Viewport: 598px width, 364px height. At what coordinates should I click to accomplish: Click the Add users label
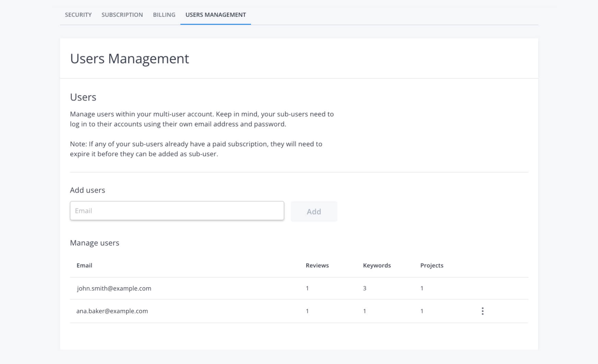[x=87, y=190]
